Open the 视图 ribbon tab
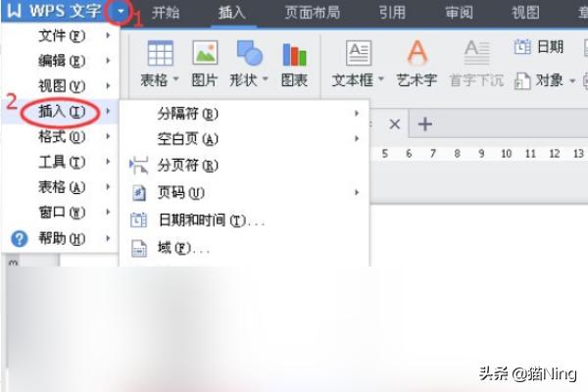This screenshot has width=588, height=392. (525, 13)
